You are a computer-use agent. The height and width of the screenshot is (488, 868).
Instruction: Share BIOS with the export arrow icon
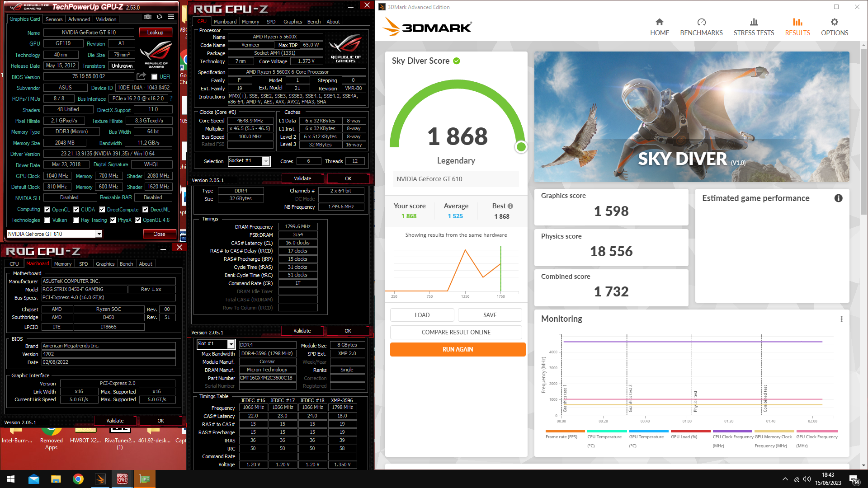pyautogui.click(x=142, y=76)
